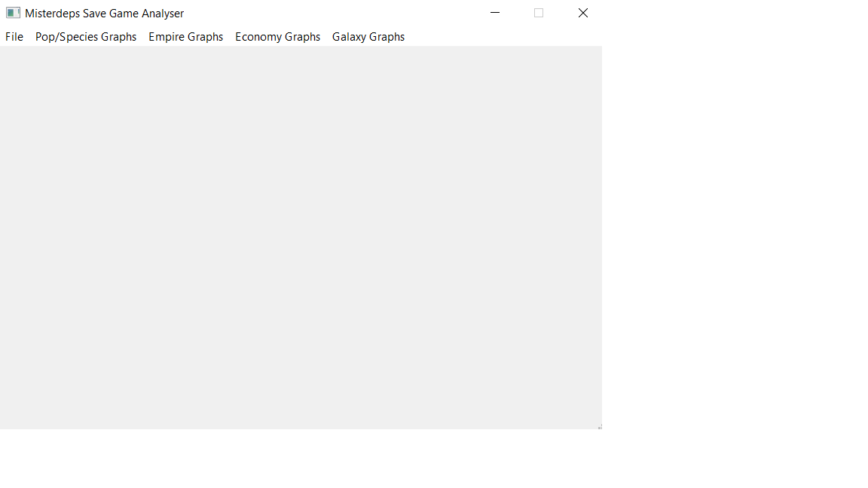Image resolution: width=868 pixels, height=488 pixels.
Task: Open the Galaxy Graphs menu
Action: tap(368, 36)
